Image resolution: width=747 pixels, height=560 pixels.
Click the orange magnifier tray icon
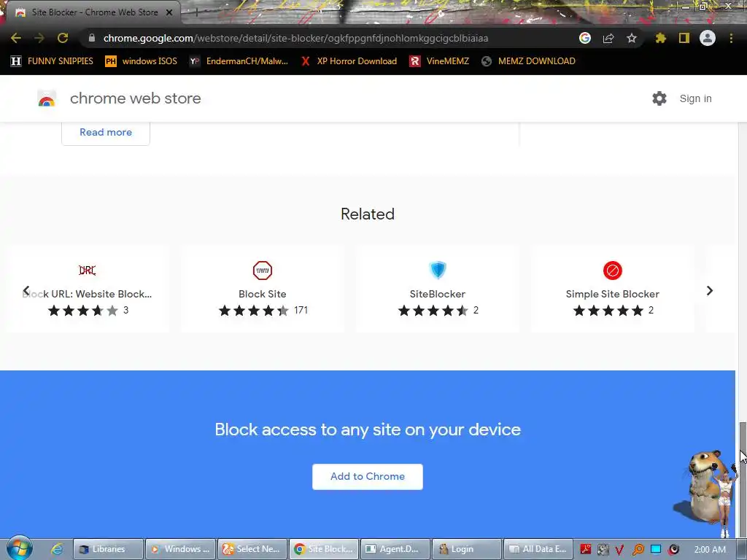point(638,550)
